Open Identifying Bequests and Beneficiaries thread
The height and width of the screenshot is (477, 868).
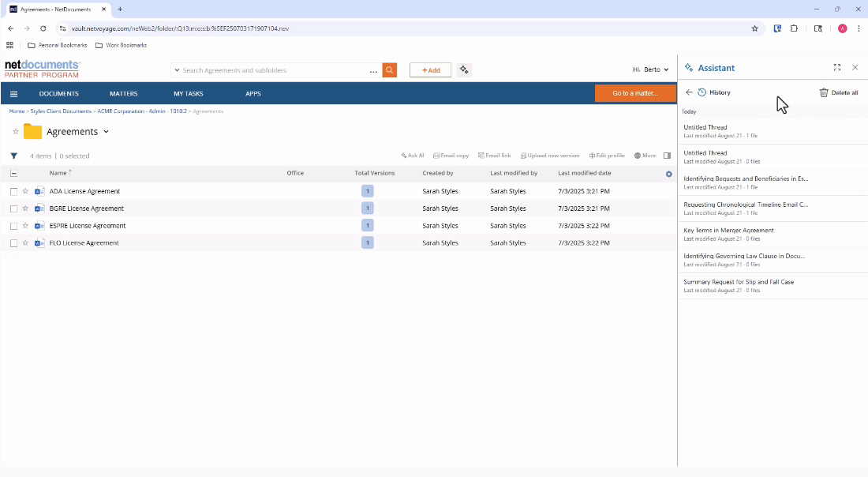(773, 182)
